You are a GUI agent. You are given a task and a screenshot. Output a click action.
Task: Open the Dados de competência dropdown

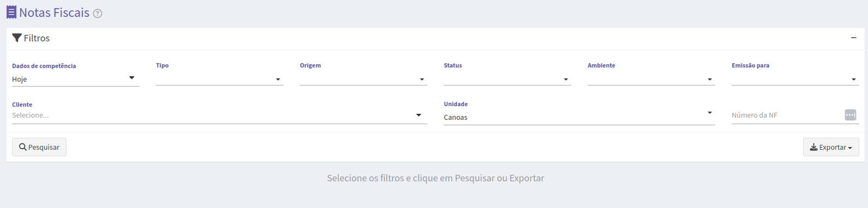76,79
